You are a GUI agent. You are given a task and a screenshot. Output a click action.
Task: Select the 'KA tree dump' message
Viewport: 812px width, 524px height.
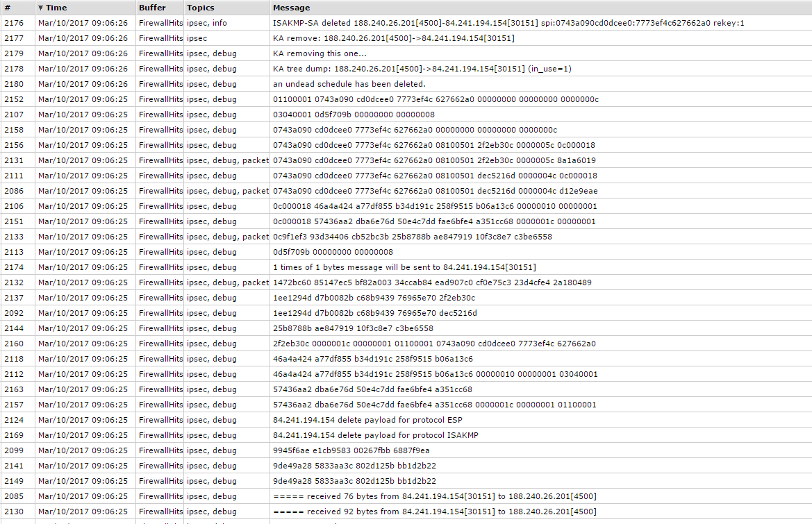(x=422, y=69)
